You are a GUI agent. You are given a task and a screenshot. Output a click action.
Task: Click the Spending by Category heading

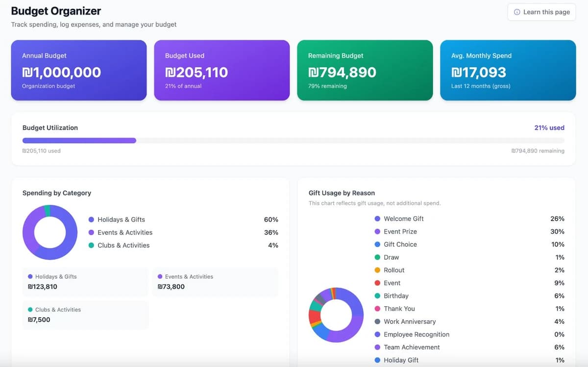coord(57,193)
